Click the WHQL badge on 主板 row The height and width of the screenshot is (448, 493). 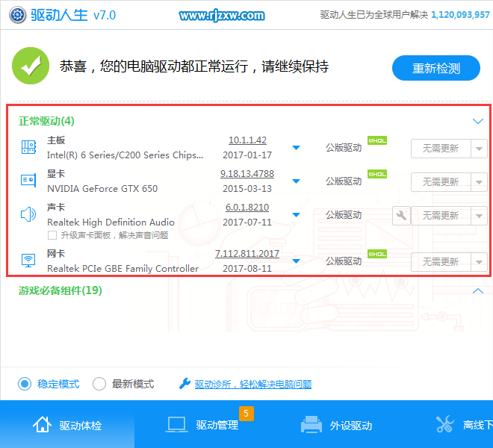pos(377,140)
